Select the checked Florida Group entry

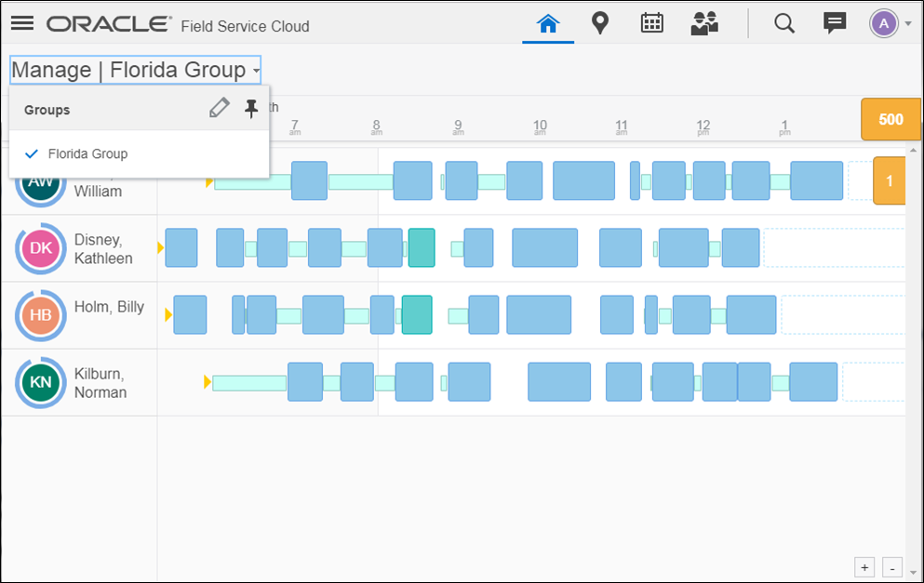(87, 153)
